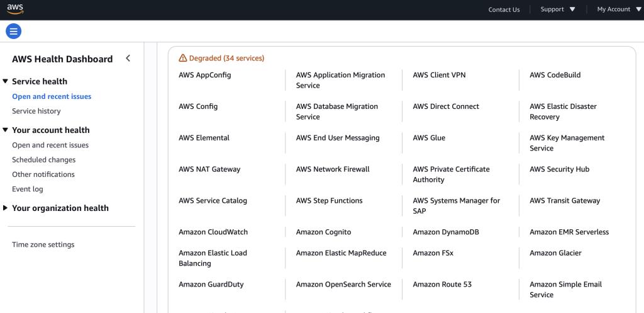Select AWS Application Migration Service
The image size is (644, 313).
click(x=340, y=80)
